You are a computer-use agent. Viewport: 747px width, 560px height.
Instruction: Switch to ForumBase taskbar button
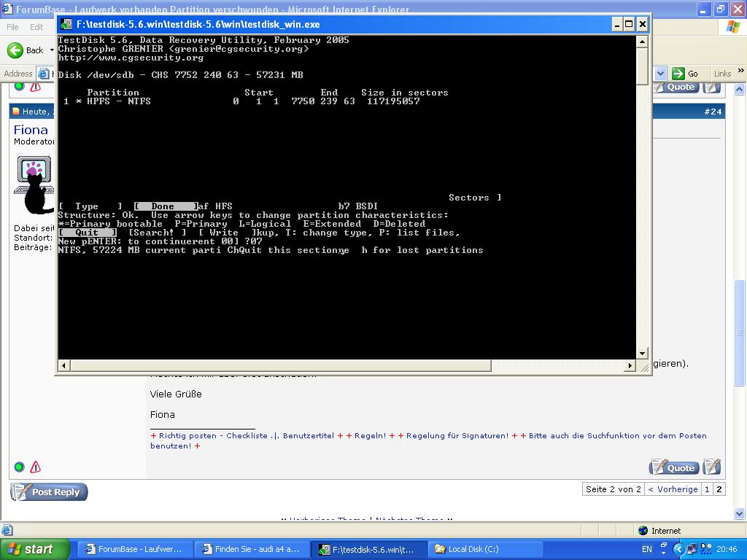(x=134, y=549)
